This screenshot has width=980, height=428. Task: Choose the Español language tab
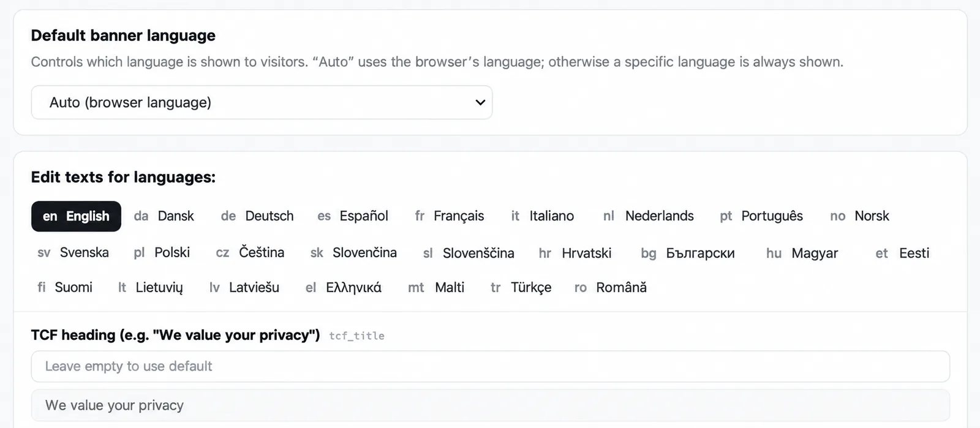click(x=353, y=216)
